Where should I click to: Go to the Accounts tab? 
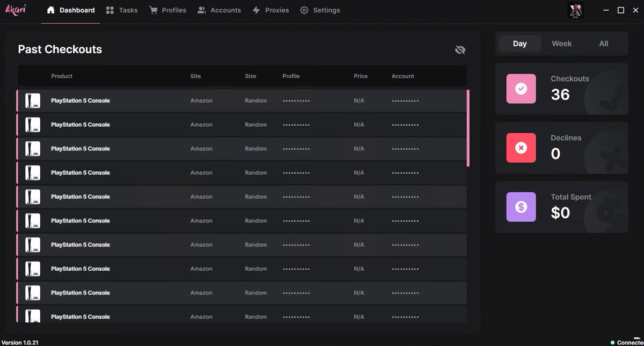(x=219, y=10)
